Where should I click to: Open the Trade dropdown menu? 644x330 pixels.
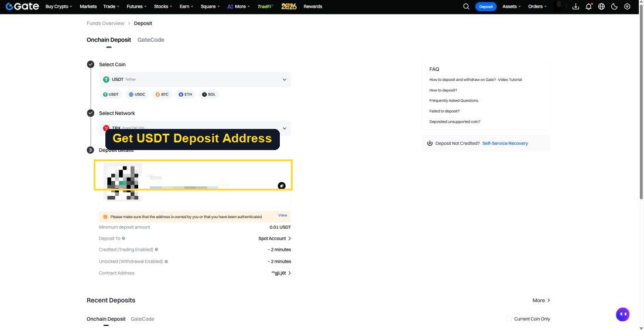click(111, 6)
